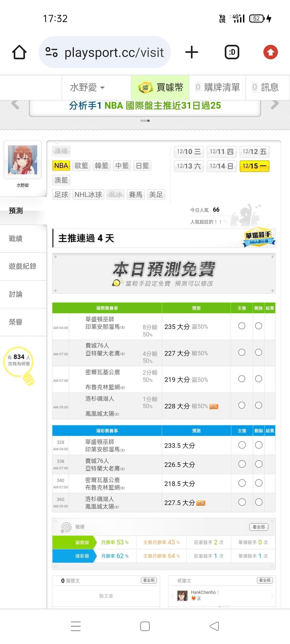Select 主推 radio for 運彩盤 game 340
The height and width of the screenshot is (644, 290).
coord(242,483)
